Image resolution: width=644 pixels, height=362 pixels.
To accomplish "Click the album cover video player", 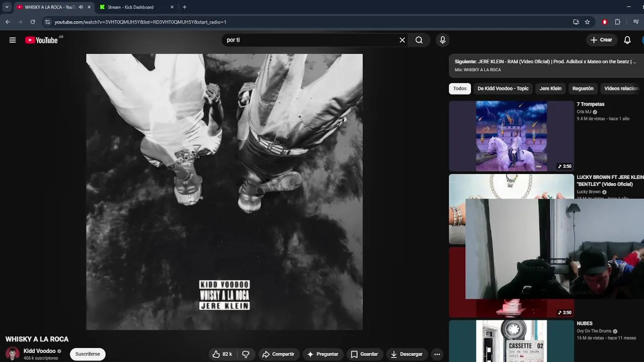I will coord(224,192).
